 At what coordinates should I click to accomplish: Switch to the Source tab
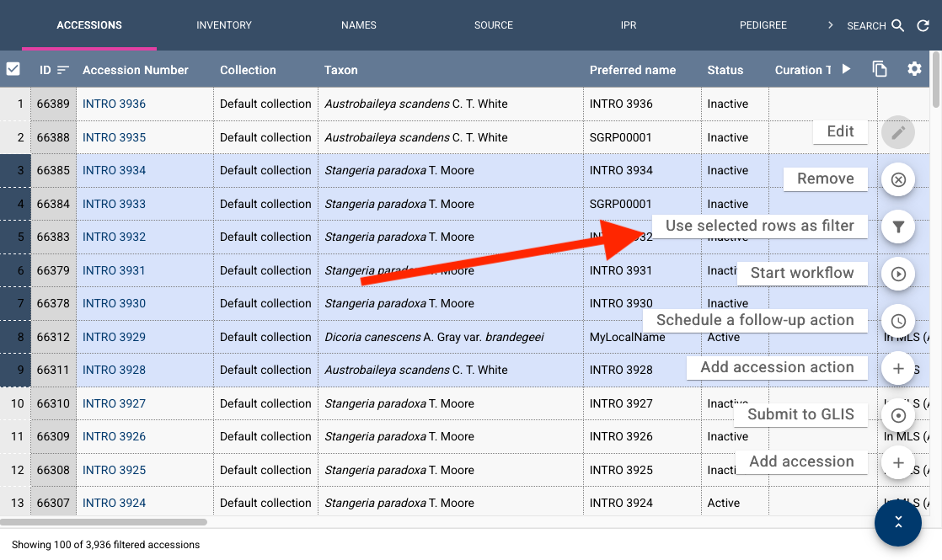493,25
